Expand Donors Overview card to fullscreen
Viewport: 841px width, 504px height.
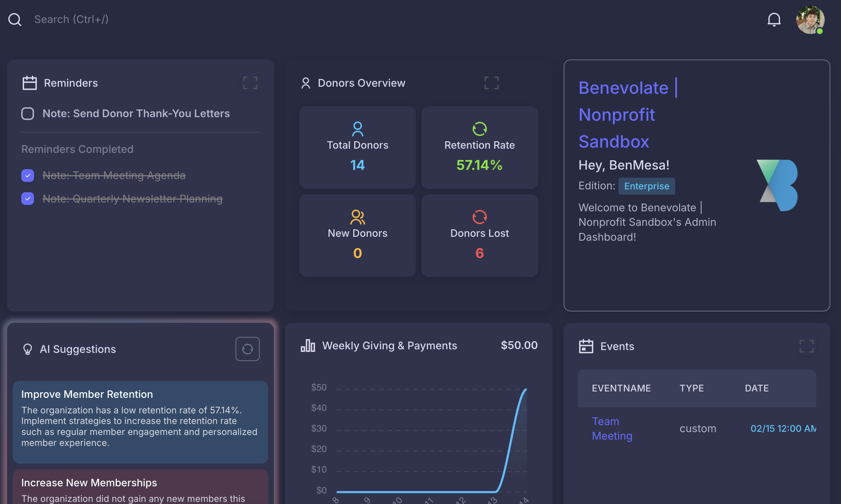pyautogui.click(x=491, y=83)
